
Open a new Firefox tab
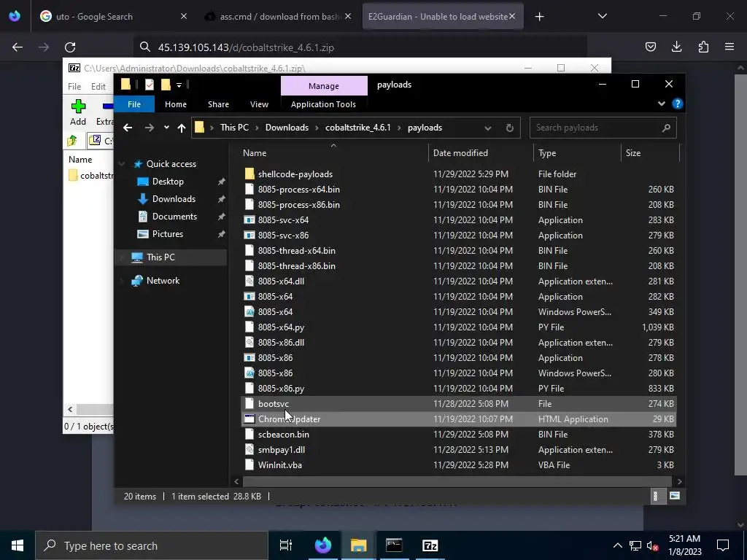539,17
